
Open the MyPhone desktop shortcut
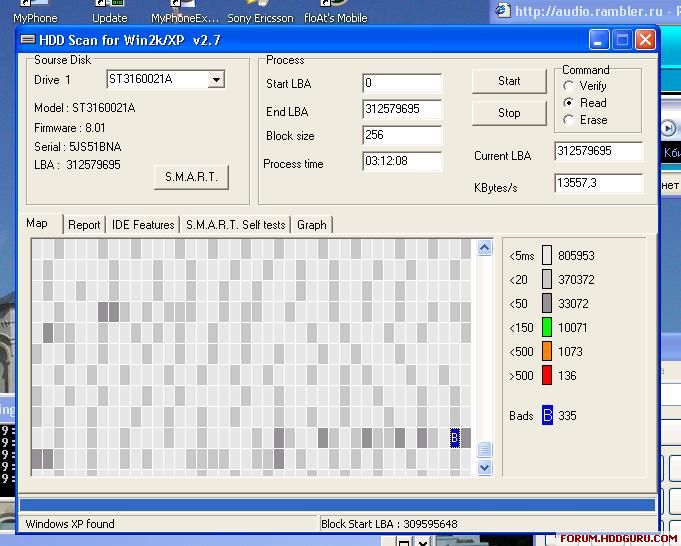point(35,13)
